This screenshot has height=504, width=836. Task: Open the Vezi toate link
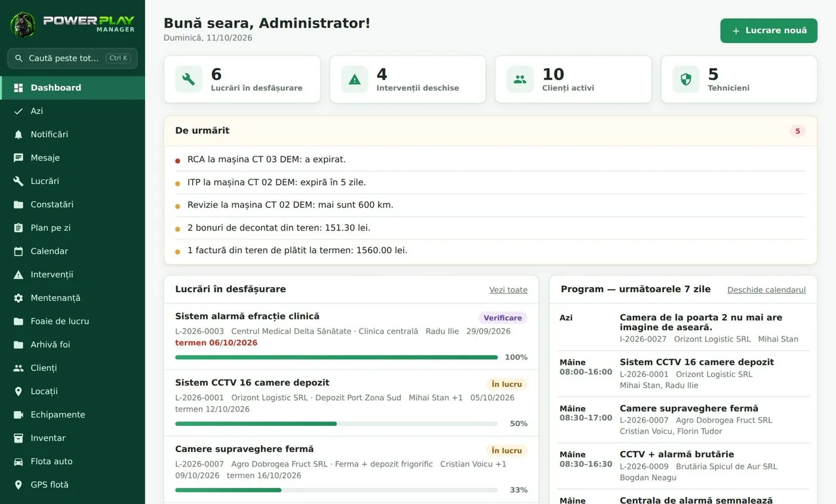[x=508, y=290]
